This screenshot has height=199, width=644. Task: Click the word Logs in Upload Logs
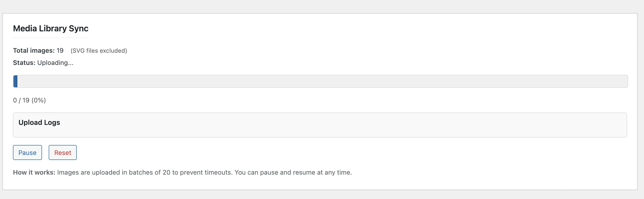pyautogui.click(x=52, y=122)
